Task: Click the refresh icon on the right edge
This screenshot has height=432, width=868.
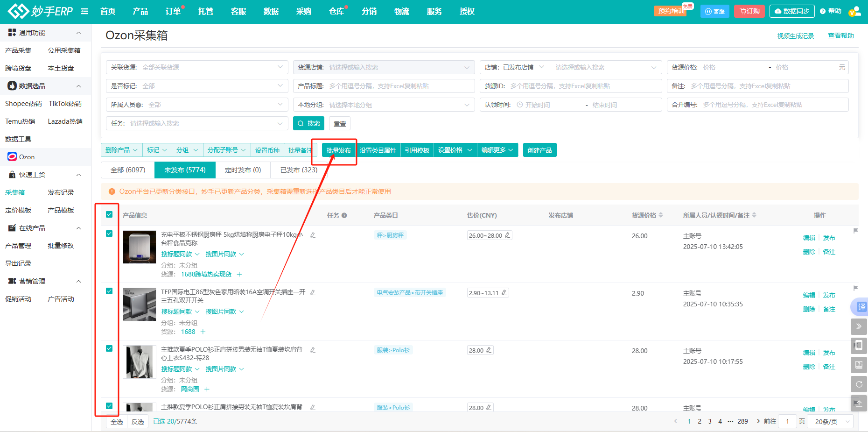Action: click(x=859, y=384)
